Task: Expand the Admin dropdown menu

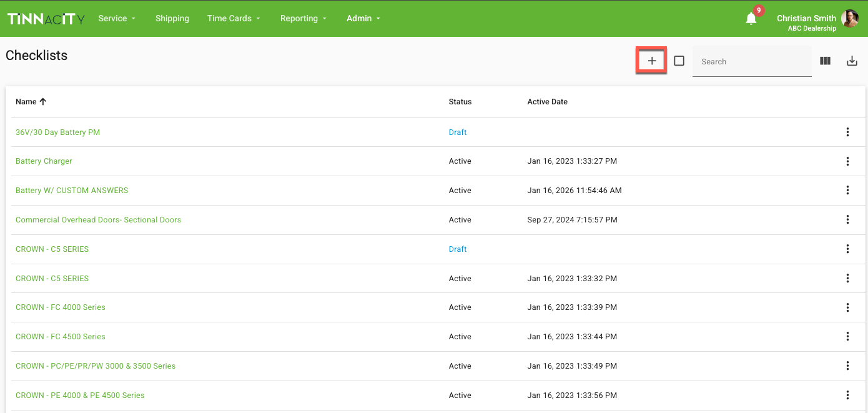Action: pyautogui.click(x=363, y=18)
